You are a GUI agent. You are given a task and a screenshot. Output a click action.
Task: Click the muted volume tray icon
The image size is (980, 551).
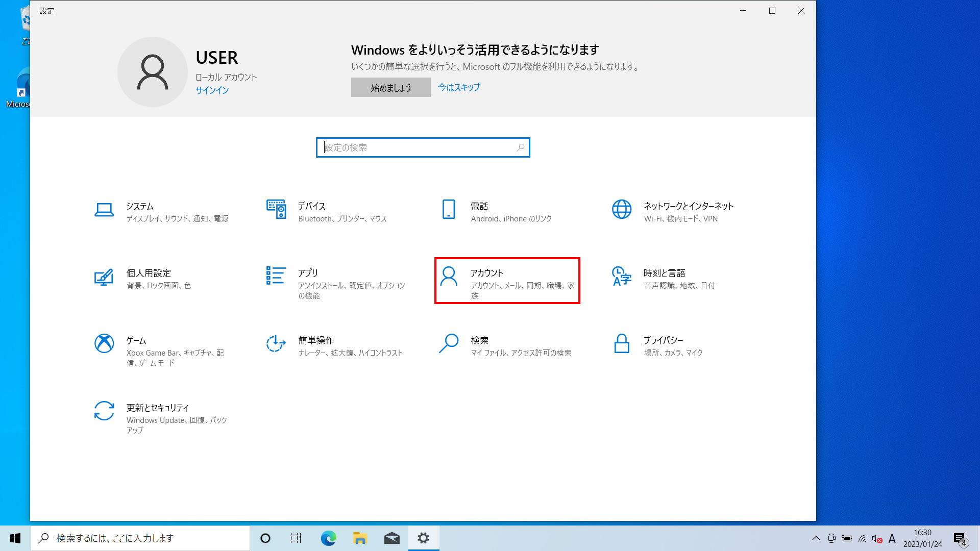pyautogui.click(x=877, y=539)
